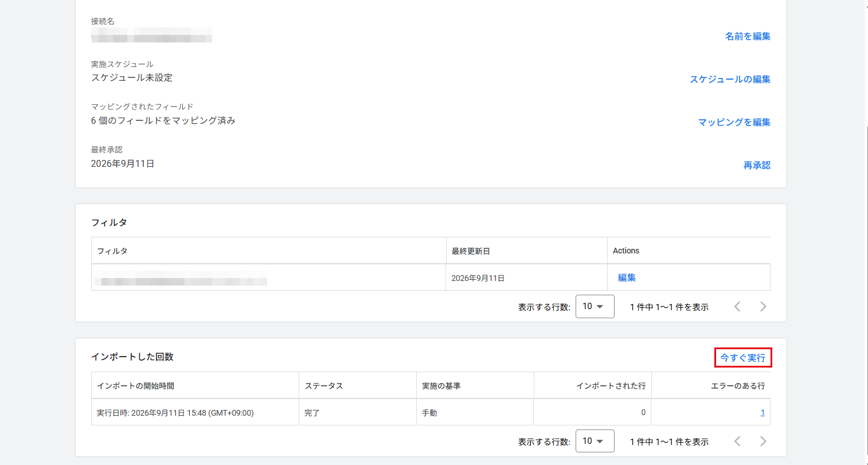
Task: Open スケジュールの編集 link
Action: tap(730, 79)
